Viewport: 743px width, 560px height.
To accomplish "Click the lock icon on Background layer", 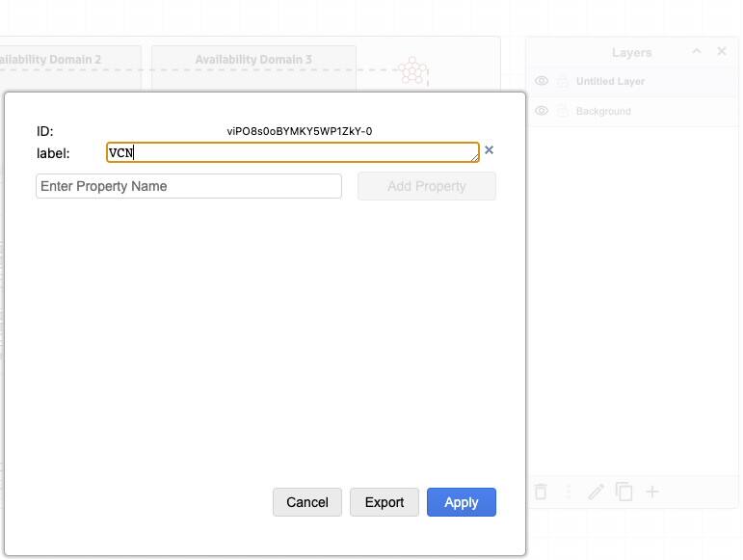I will [563, 112].
